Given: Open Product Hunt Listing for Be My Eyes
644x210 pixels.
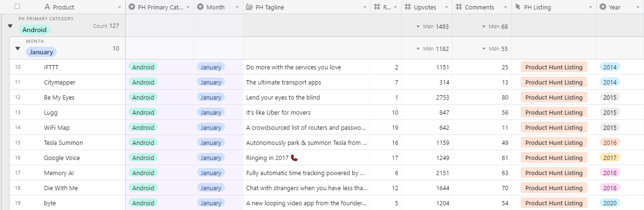Looking at the screenshot, I should [554, 97].
